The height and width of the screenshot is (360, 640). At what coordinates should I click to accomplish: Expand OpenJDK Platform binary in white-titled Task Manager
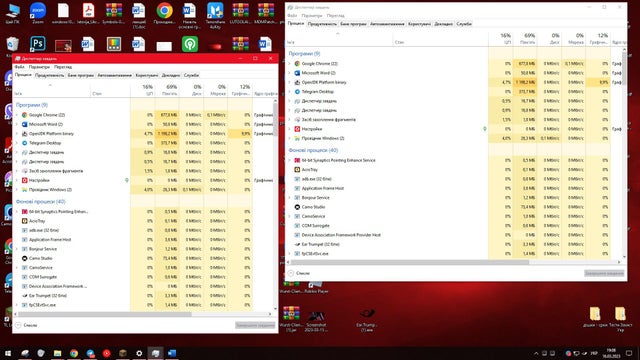(x=289, y=82)
